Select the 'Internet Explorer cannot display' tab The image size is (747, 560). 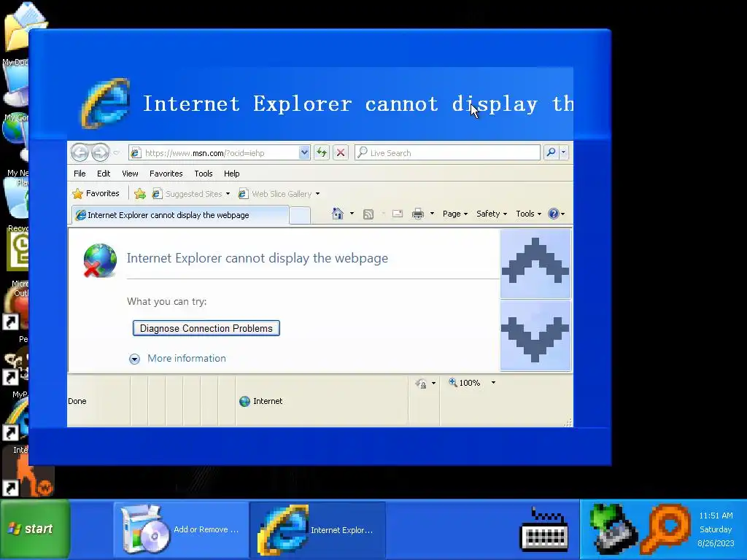click(x=180, y=215)
